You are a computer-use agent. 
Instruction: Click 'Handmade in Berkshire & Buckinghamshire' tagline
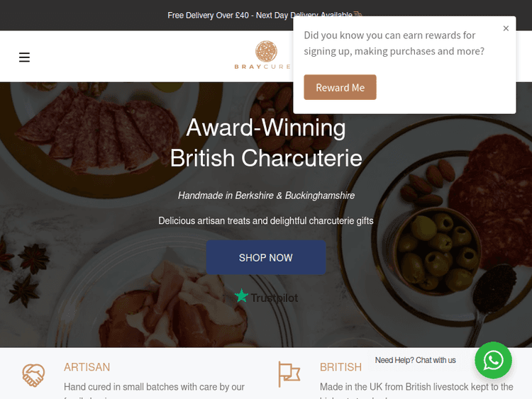click(266, 196)
